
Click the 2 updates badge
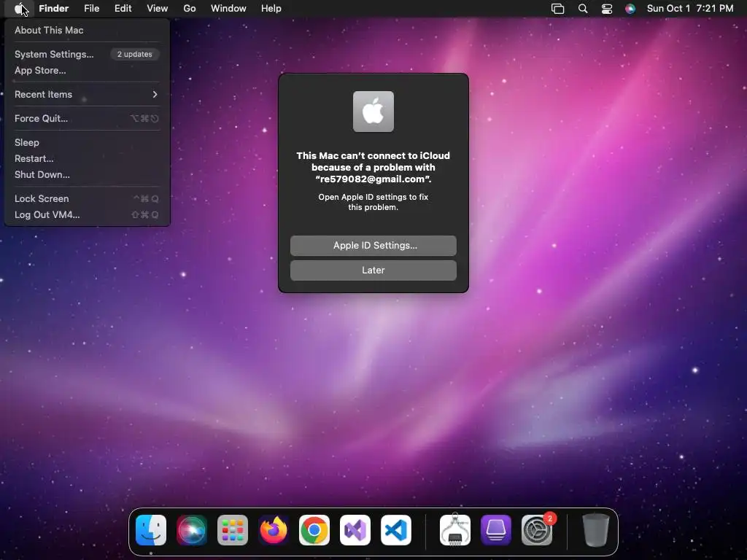[135, 54]
